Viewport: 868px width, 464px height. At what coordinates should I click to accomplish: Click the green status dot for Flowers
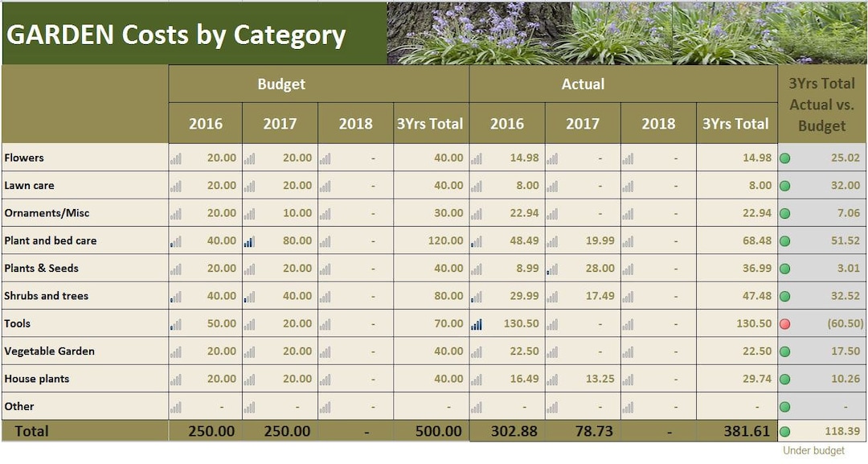click(784, 158)
